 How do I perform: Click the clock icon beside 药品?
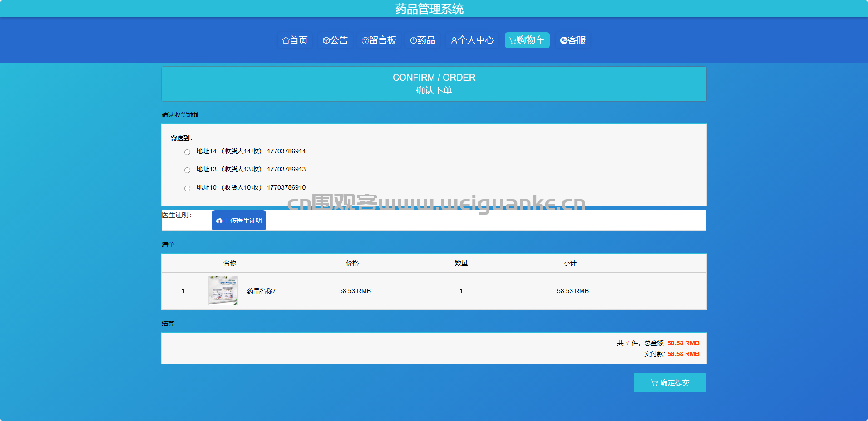click(413, 40)
